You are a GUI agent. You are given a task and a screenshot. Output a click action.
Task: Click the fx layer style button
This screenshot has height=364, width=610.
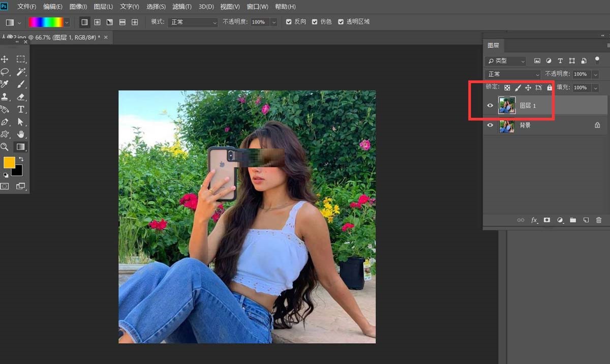[534, 220]
